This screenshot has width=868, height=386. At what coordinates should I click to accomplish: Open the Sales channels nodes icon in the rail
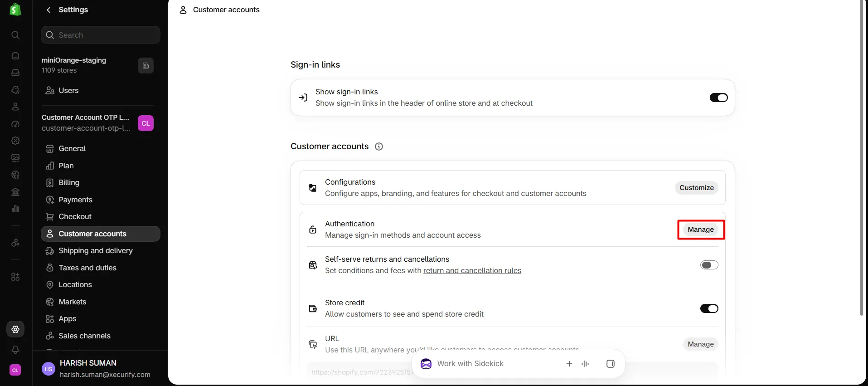15,243
